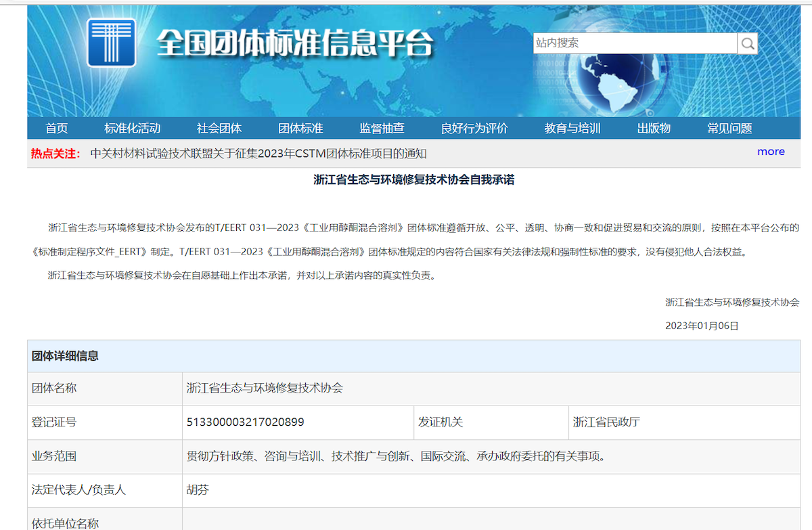Select the 团体标准 menu item

(x=300, y=129)
